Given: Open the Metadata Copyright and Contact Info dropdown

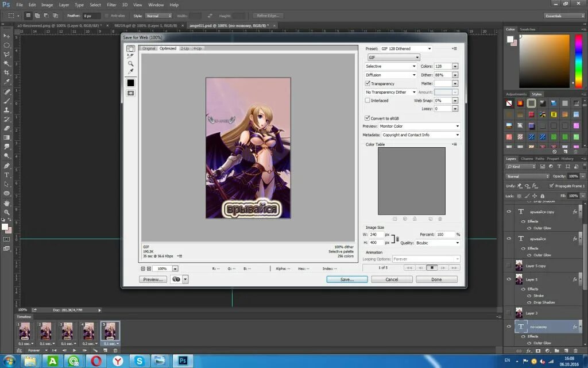Looking at the screenshot, I should [420, 135].
